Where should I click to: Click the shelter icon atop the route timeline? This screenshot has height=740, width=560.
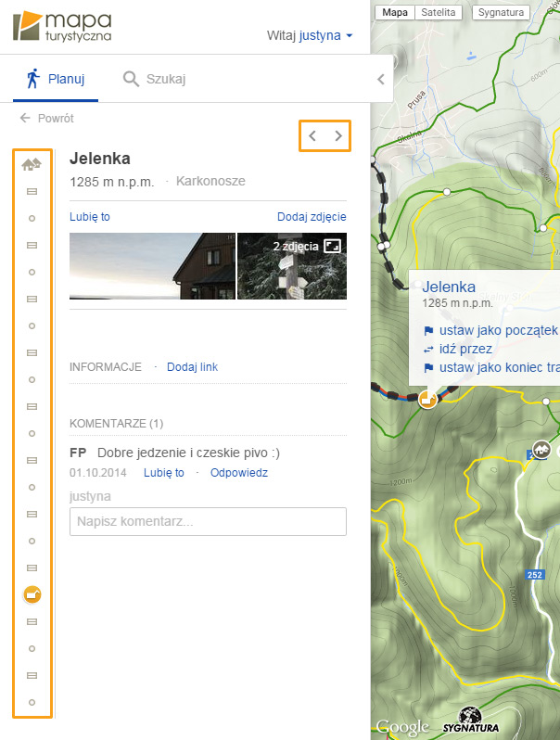[x=32, y=164]
